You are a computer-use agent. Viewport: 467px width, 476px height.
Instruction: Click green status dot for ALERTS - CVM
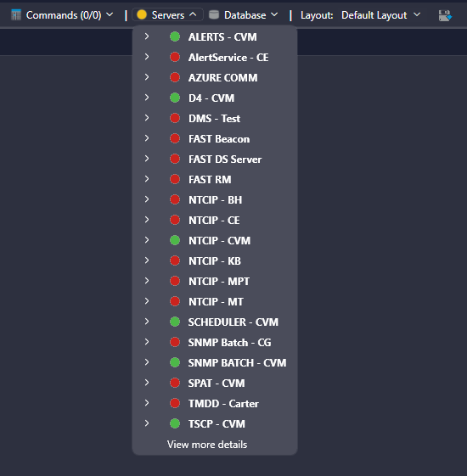coord(175,36)
